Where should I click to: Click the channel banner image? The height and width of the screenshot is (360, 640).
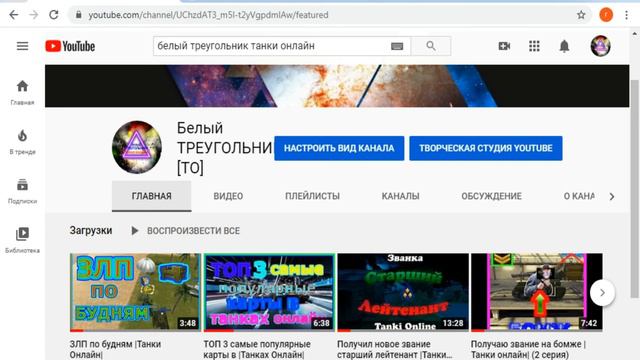[337, 86]
